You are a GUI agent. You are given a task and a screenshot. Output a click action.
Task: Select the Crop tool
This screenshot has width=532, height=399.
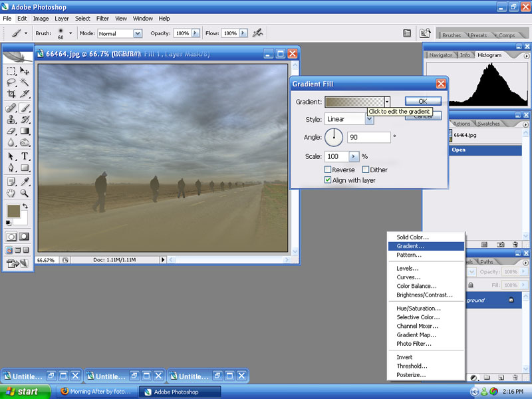(x=11, y=94)
